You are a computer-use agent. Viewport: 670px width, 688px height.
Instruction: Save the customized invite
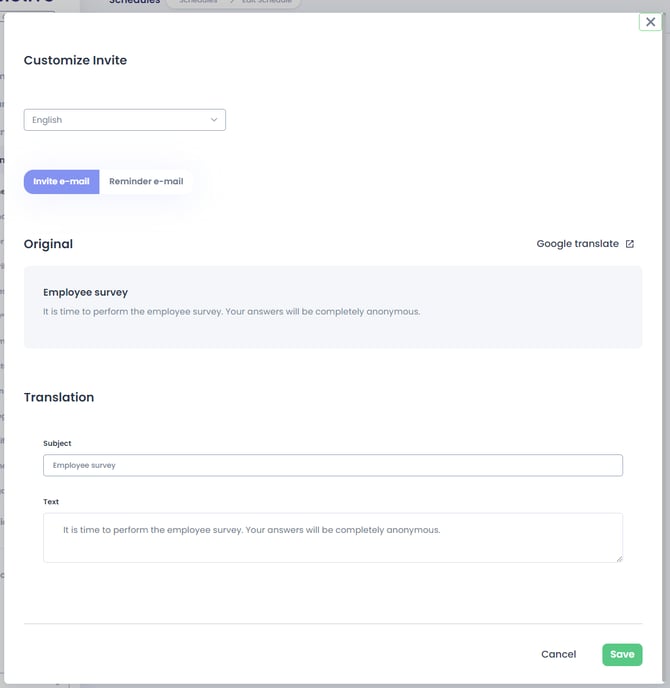[x=622, y=654]
